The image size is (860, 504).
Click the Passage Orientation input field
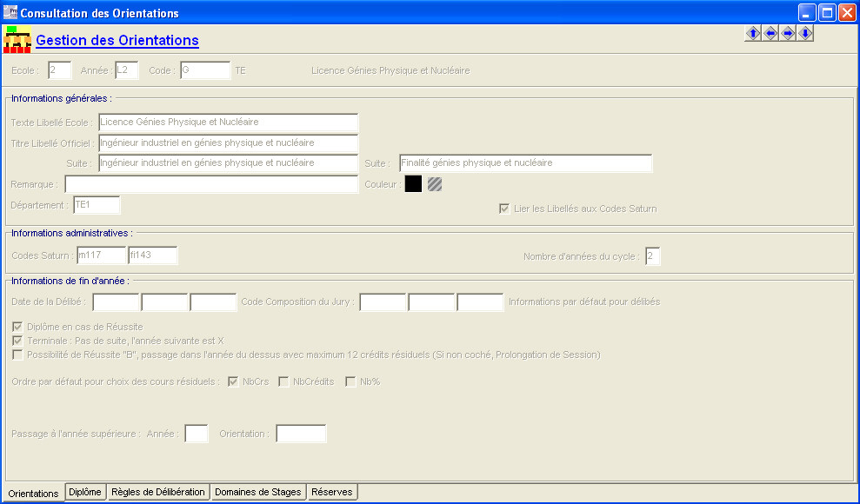[301, 434]
